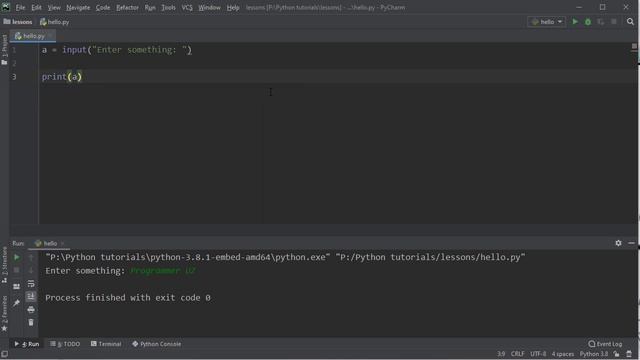The image size is (640, 360).
Task: Select the hello.py breadcrumb in the navigation bar
Action: coord(54,22)
